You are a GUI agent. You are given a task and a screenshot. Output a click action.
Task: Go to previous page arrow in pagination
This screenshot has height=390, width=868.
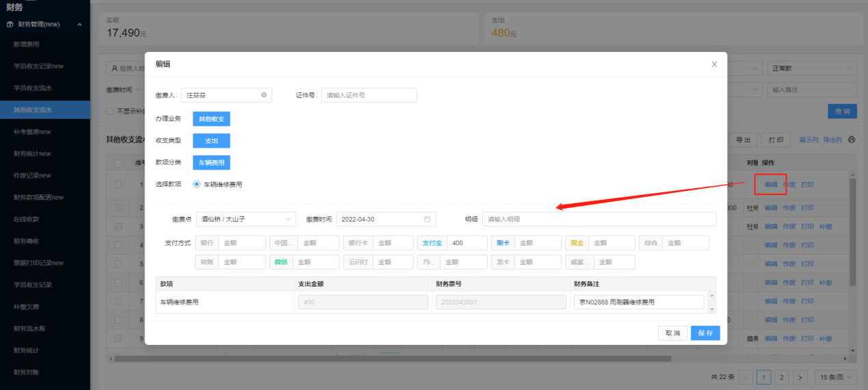[x=746, y=377]
